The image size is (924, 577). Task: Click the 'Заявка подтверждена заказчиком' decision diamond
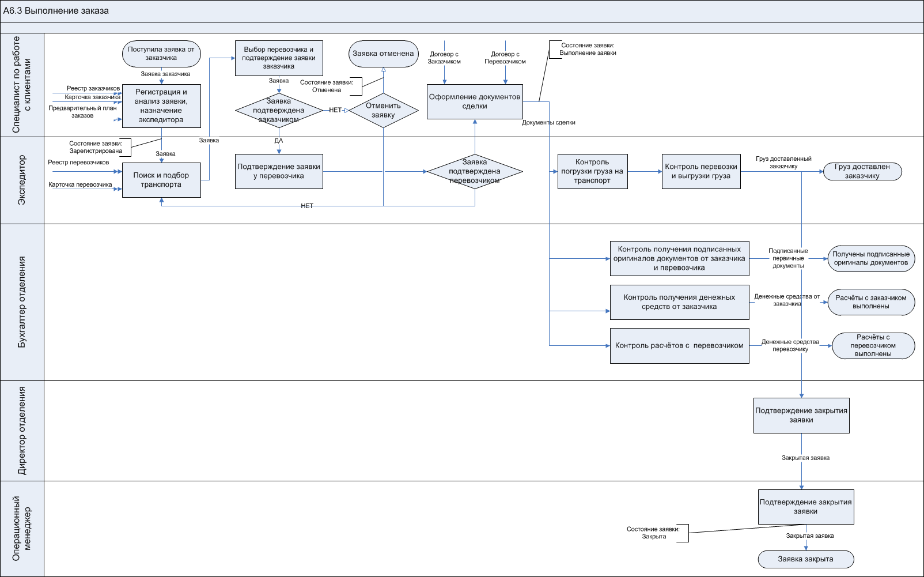click(279, 110)
